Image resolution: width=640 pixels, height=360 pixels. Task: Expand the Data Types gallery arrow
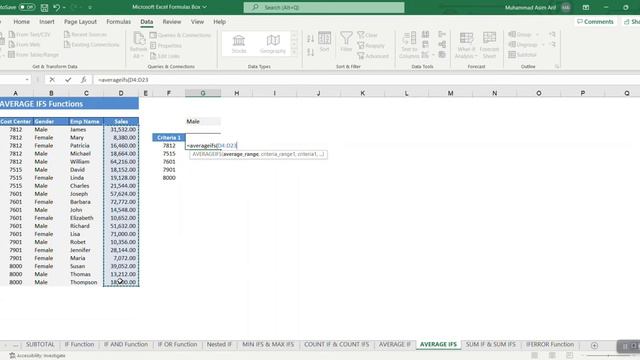294,53
